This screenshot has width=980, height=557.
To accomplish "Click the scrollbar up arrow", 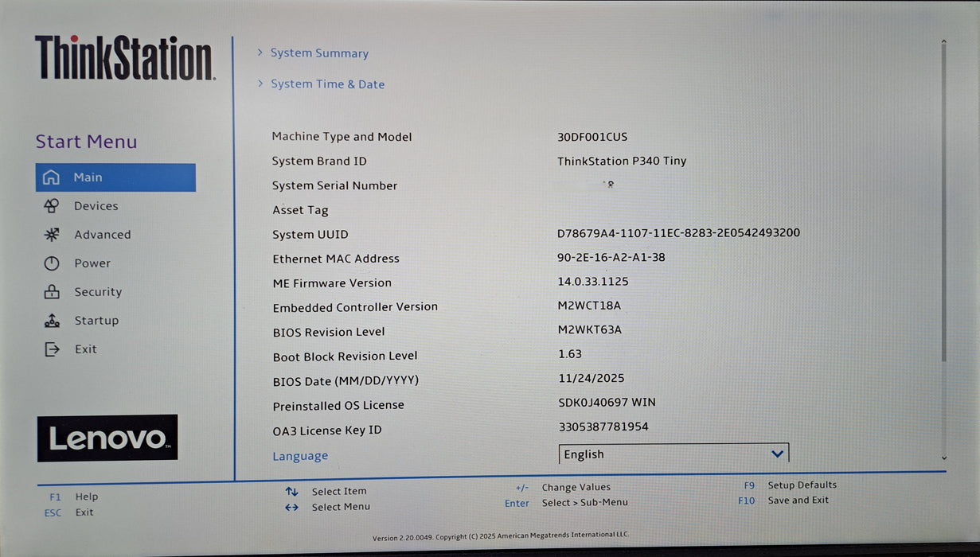I will coord(944,41).
